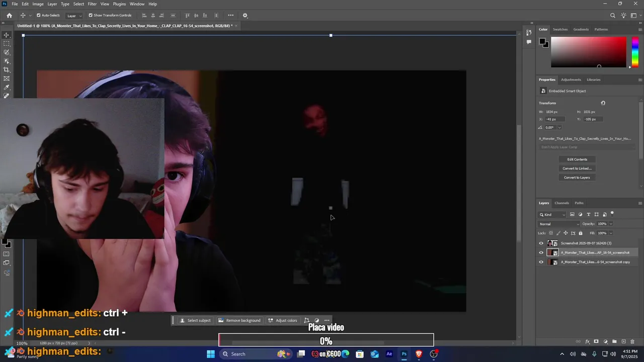This screenshot has width=644, height=362.
Task: Click the Windows Start button
Action: [x=211, y=354]
